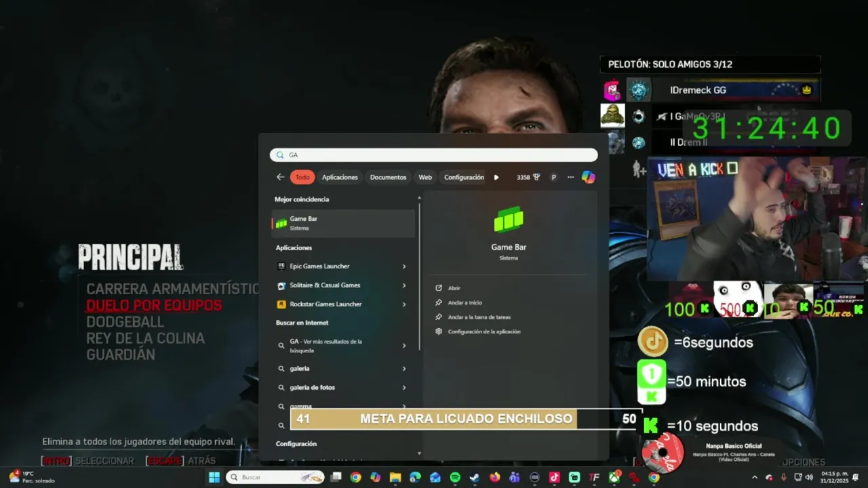Open Microsoft Rewards 3358 points badge

click(x=528, y=177)
